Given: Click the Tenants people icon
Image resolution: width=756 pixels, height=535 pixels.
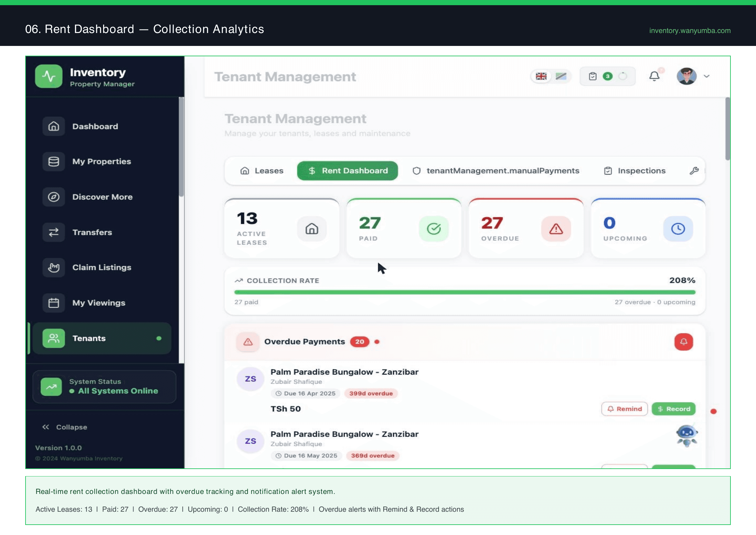Looking at the screenshot, I should coord(54,338).
